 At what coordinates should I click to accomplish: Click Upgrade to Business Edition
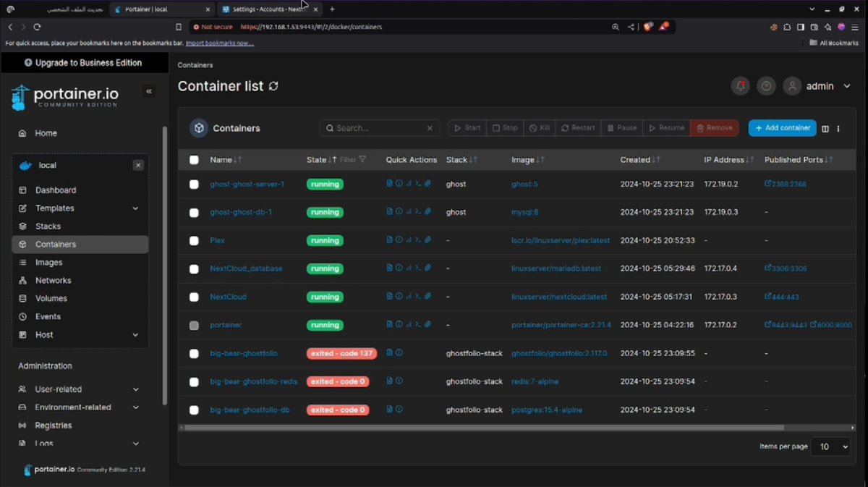pos(84,63)
